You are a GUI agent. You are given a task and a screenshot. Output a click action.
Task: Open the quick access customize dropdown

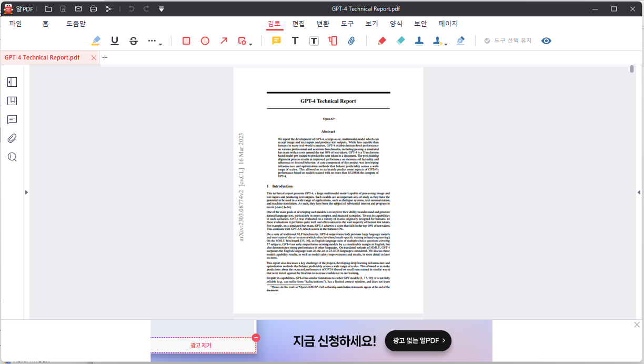(162, 9)
